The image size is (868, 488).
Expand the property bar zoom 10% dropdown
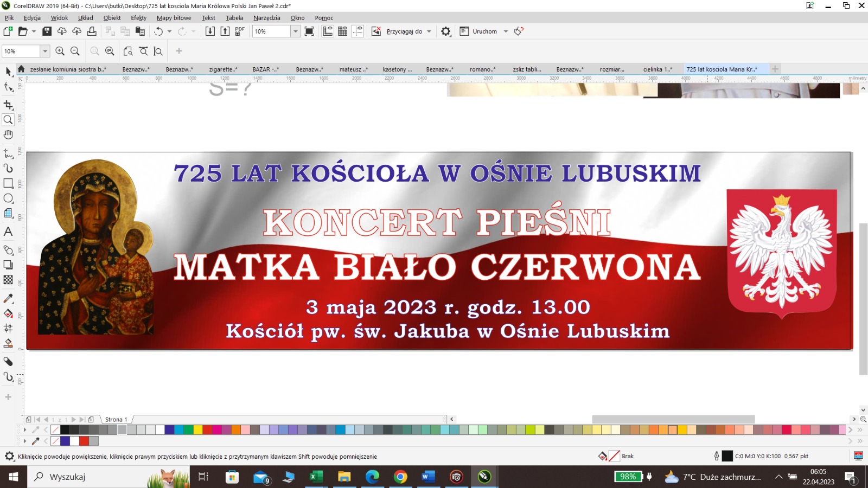point(45,51)
